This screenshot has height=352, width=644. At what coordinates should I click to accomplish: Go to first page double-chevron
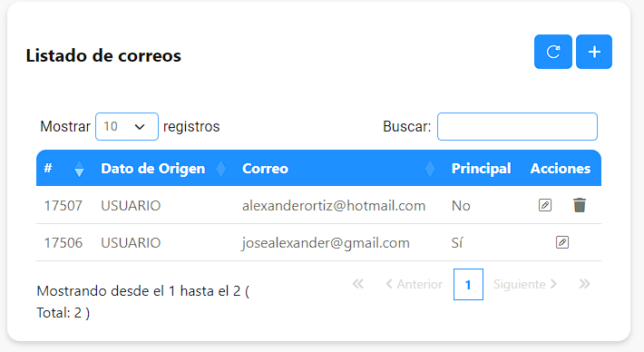[x=357, y=284]
